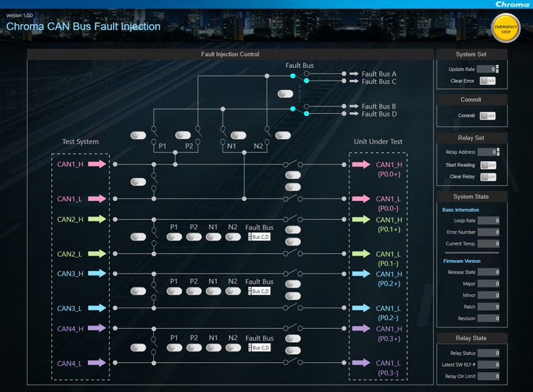Toggle the N2 relay switch for CAN3
Screen dimensions: 533x392
(233, 292)
